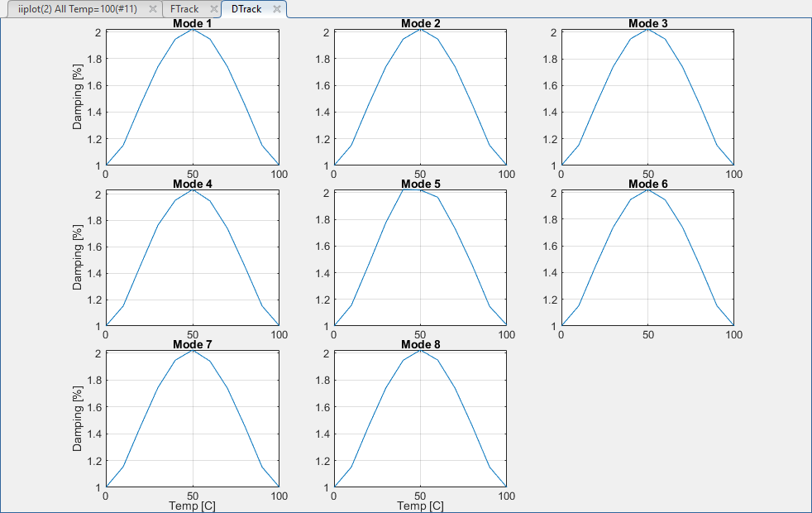The image size is (812, 513).
Task: Select the Mode 8 title text
Action: point(420,344)
